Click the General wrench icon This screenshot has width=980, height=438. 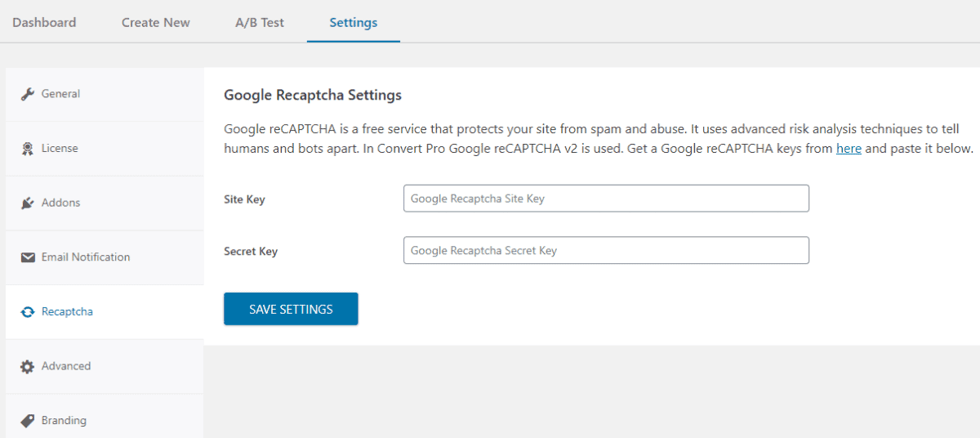(x=27, y=94)
